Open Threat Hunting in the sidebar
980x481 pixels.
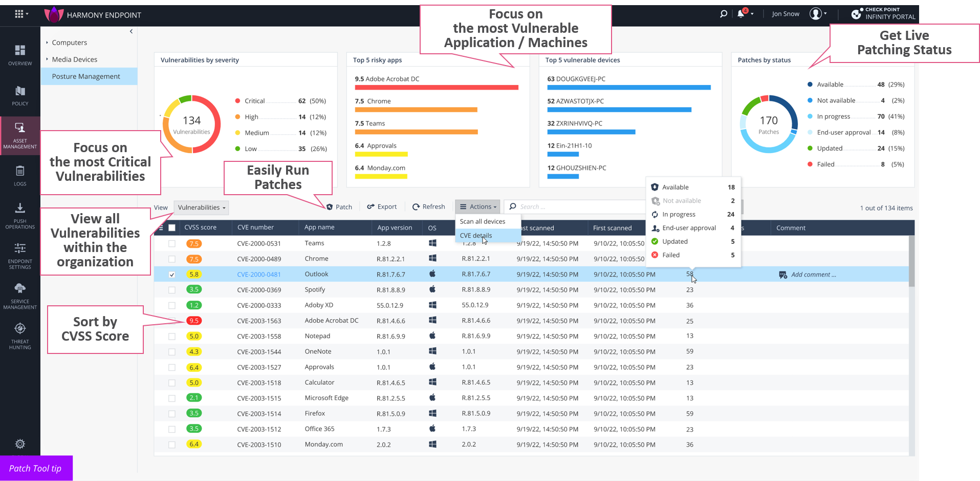point(20,336)
